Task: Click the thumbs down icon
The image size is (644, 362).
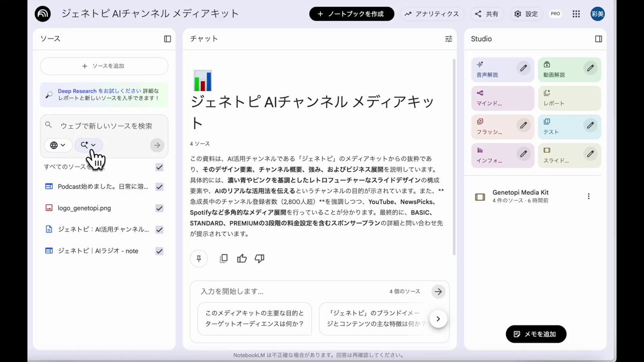Action: coord(260,258)
